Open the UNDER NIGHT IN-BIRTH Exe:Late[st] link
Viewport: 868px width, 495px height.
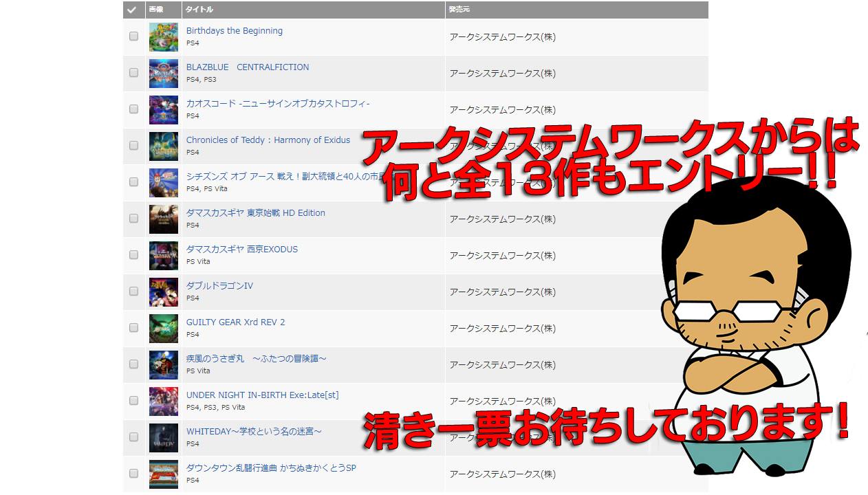pos(262,395)
